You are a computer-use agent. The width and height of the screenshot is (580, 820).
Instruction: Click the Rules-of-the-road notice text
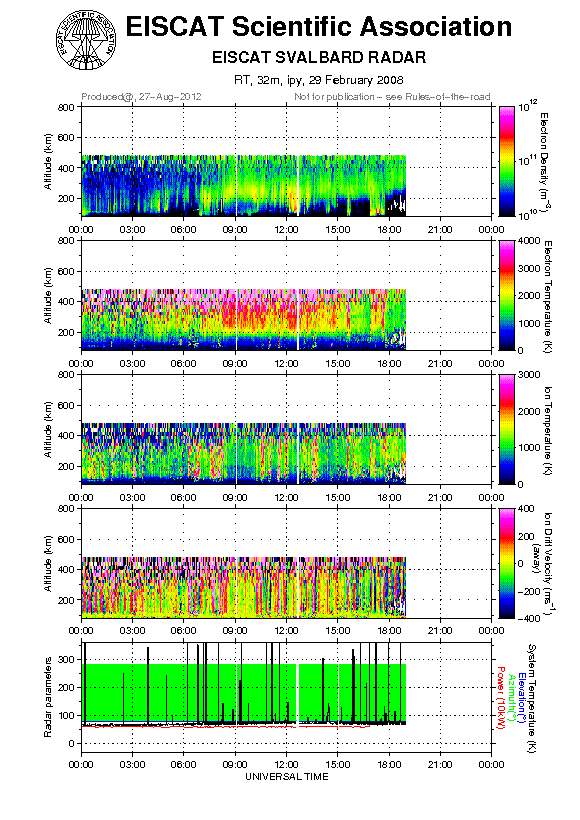pyautogui.click(x=392, y=97)
